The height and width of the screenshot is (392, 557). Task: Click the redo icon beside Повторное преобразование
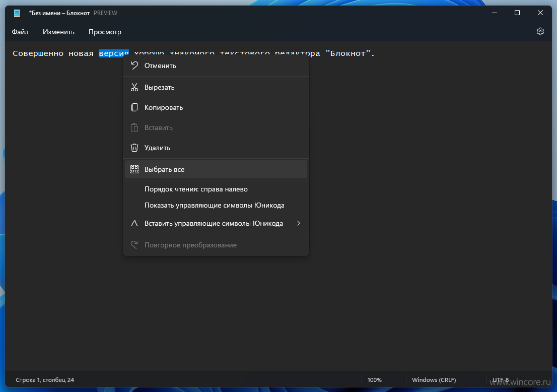click(x=134, y=244)
